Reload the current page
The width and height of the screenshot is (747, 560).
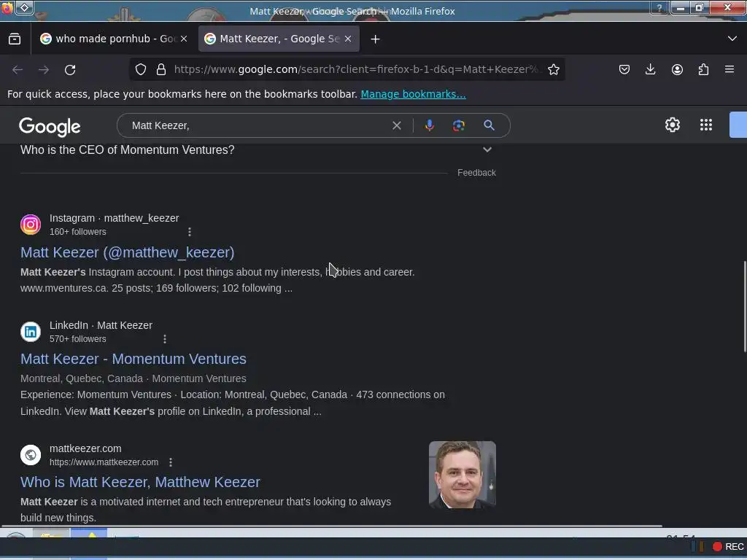coord(70,70)
